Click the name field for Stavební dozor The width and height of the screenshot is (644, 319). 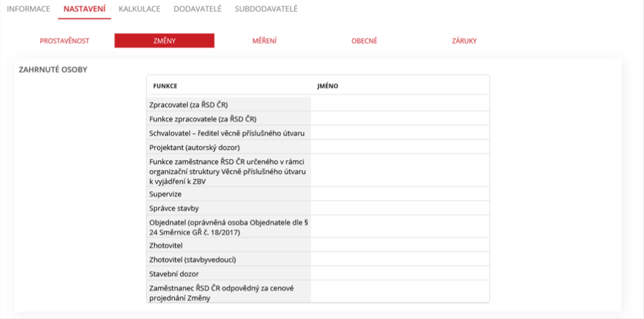pyautogui.click(x=399, y=273)
